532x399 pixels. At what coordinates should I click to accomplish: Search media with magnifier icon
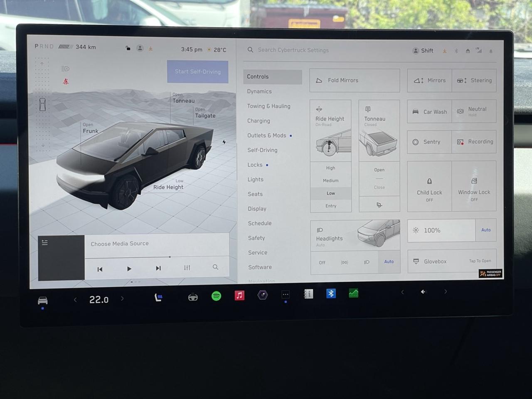(x=215, y=267)
